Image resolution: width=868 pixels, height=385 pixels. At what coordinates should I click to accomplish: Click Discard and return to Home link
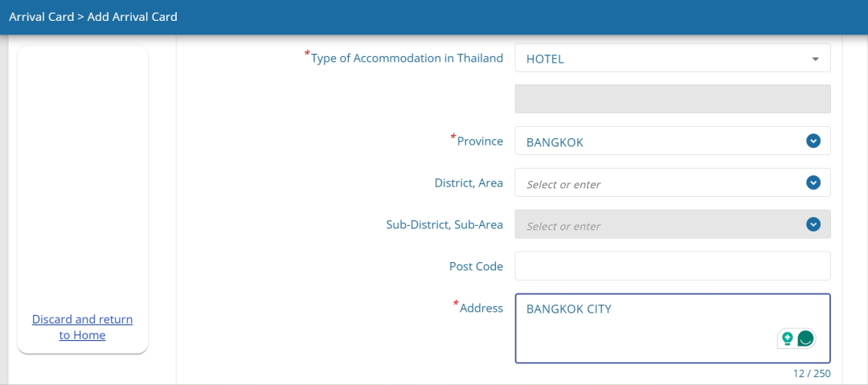pyautogui.click(x=83, y=327)
